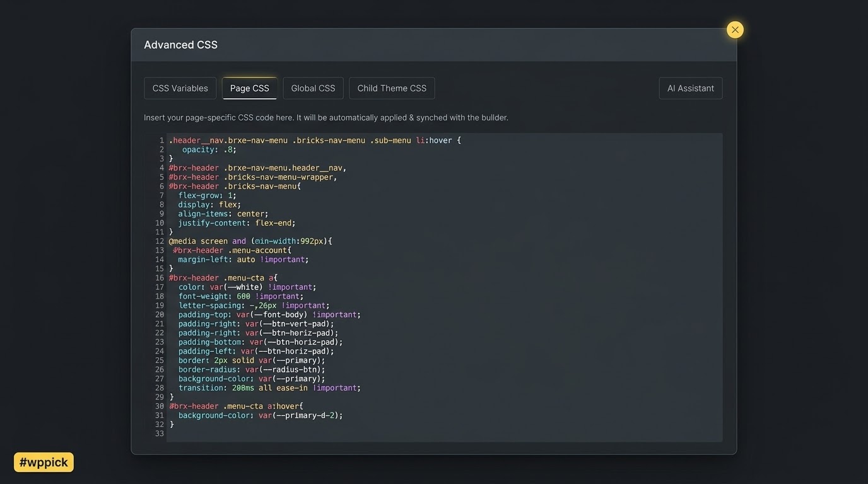Click 'padding-left: var(--btn-horiz-pad);' line

[x=256, y=351]
